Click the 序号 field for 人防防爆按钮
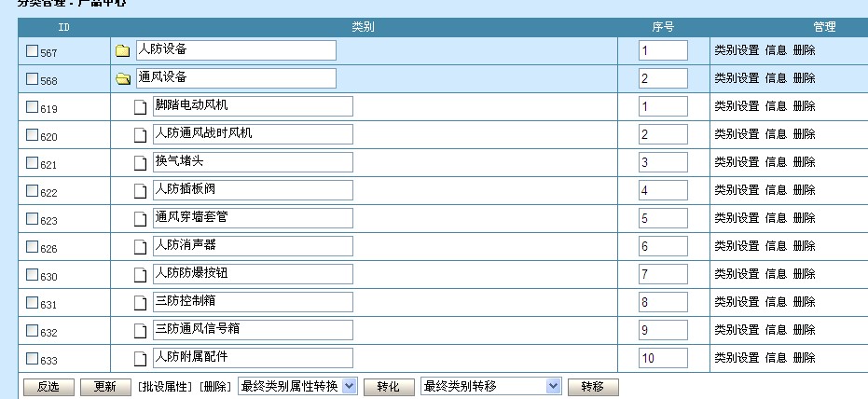This screenshot has height=399, width=868. pyautogui.click(x=663, y=274)
